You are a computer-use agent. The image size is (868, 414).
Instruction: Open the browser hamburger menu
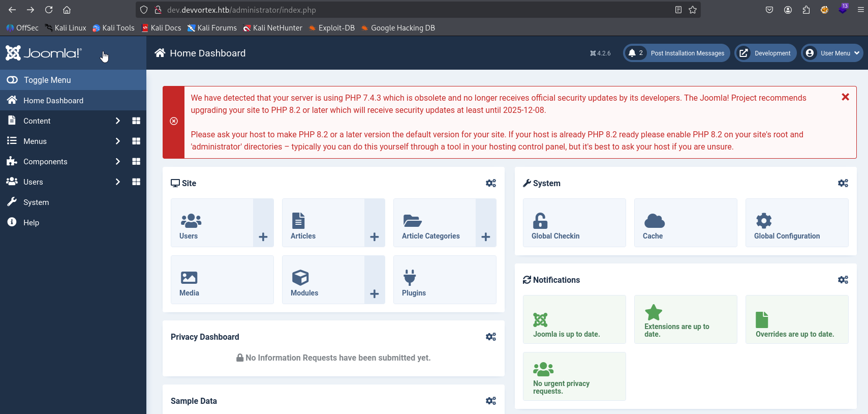(860, 10)
